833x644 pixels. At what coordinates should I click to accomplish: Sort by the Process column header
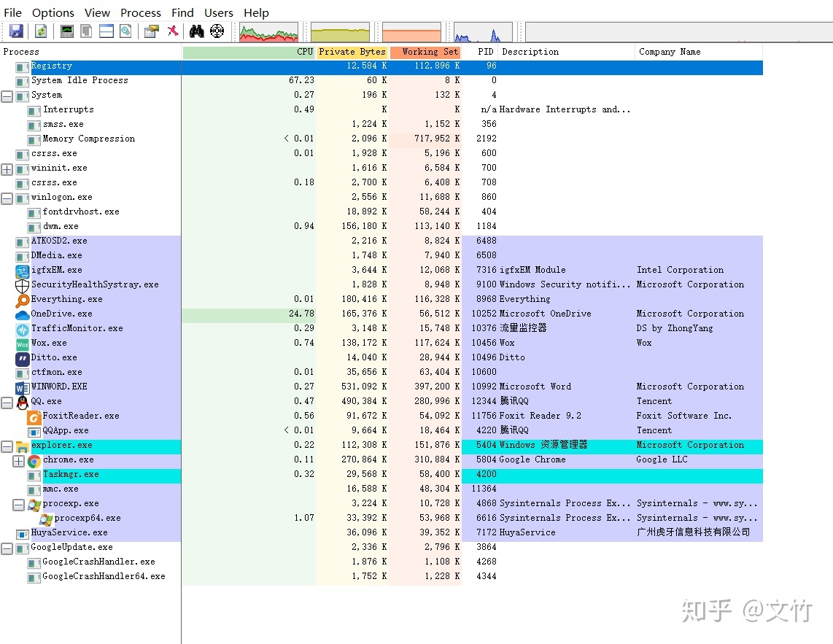pyautogui.click(x=90, y=52)
